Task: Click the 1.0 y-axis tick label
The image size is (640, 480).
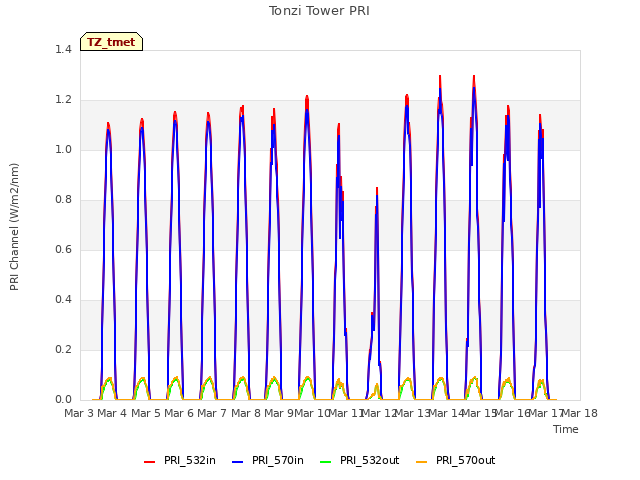Action: pyautogui.click(x=63, y=149)
